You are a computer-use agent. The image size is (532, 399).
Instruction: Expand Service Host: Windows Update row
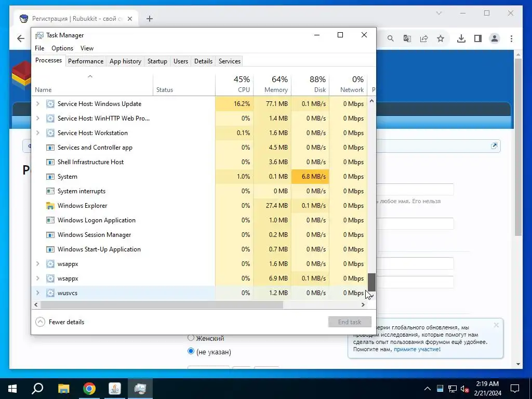tap(37, 104)
